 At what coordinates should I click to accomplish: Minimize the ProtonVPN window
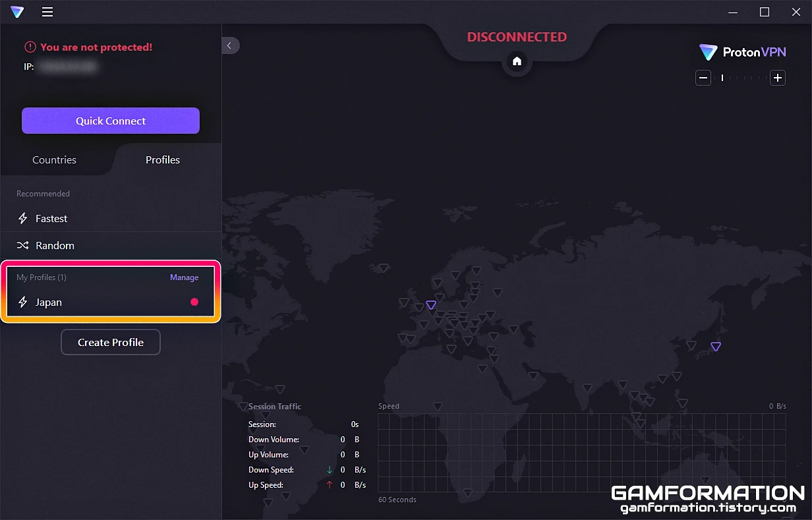(x=734, y=12)
